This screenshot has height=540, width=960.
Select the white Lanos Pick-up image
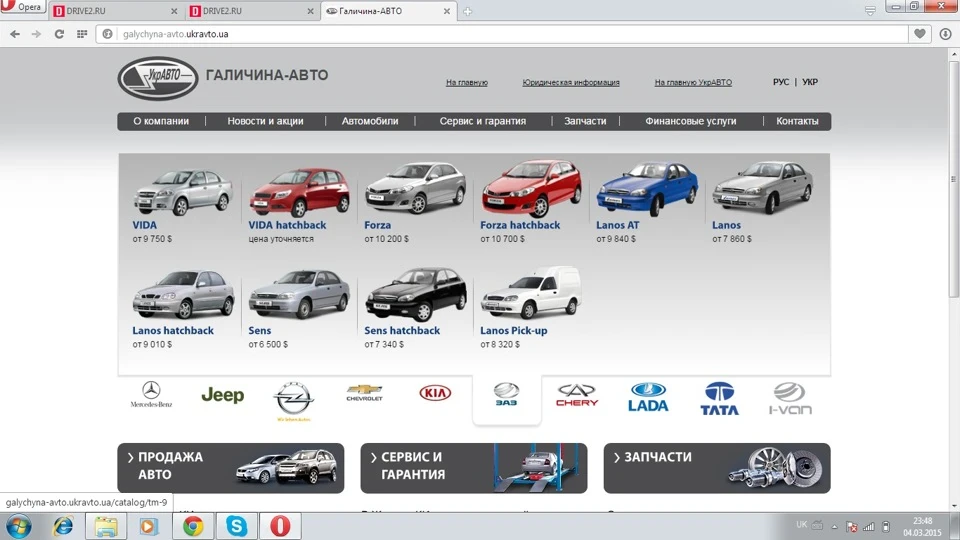(531, 293)
